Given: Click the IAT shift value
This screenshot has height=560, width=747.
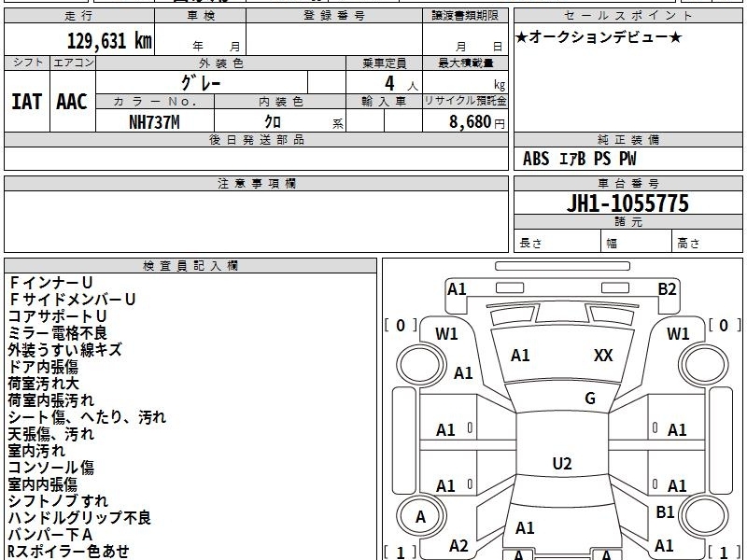Looking at the screenshot, I should click(x=27, y=102).
